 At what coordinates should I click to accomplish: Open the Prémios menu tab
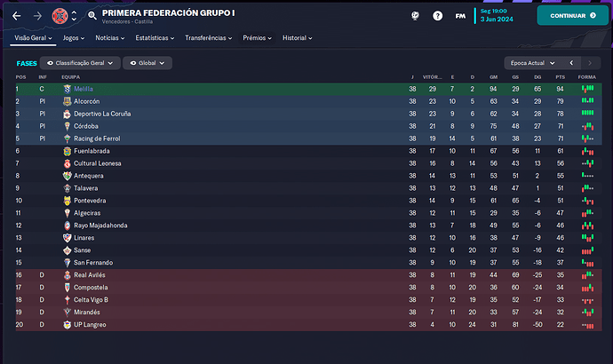tap(257, 38)
